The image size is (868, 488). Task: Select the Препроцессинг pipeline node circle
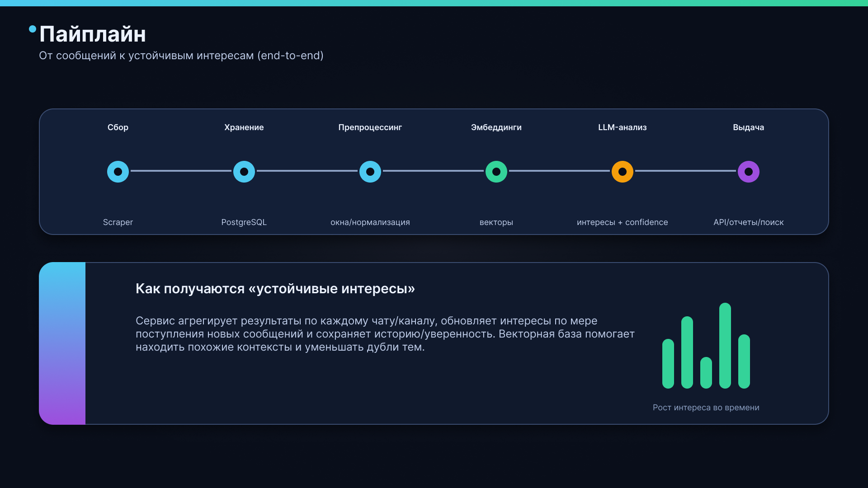click(370, 172)
